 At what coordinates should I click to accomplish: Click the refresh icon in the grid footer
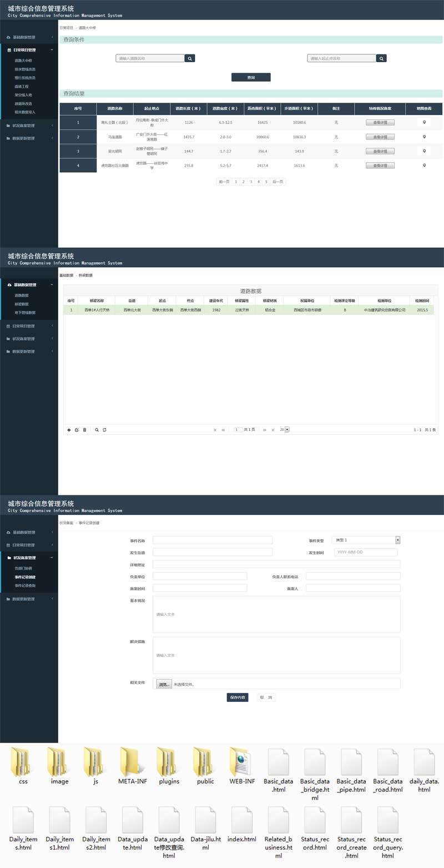point(104,430)
